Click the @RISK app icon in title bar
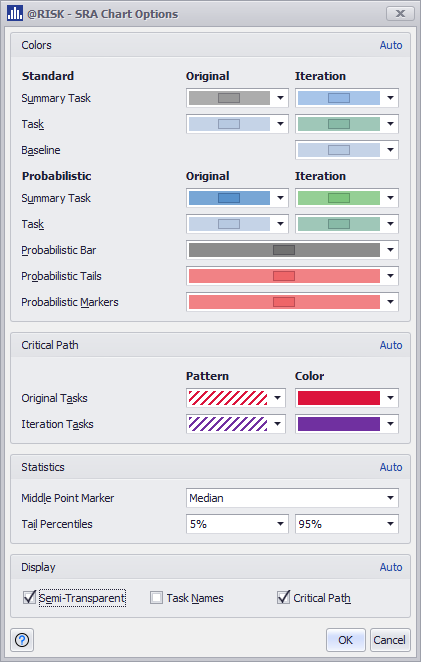 tap(15, 14)
